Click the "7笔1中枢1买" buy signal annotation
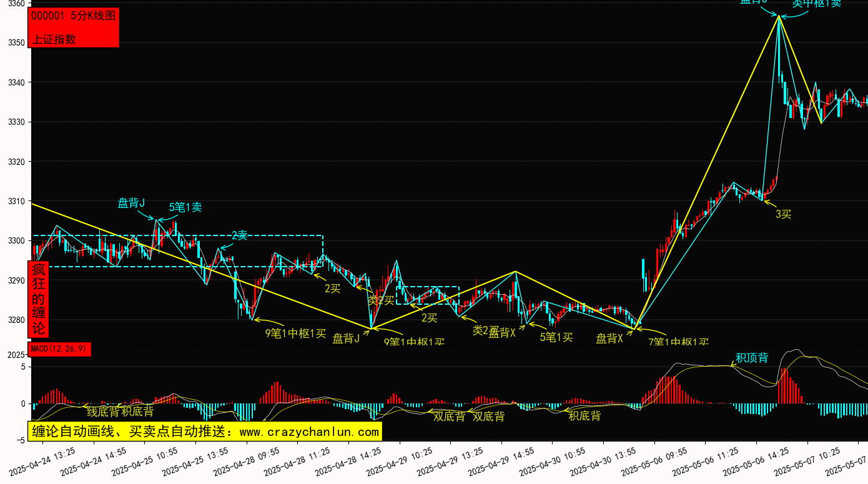Image resolution: width=868 pixels, height=484 pixels. [678, 341]
